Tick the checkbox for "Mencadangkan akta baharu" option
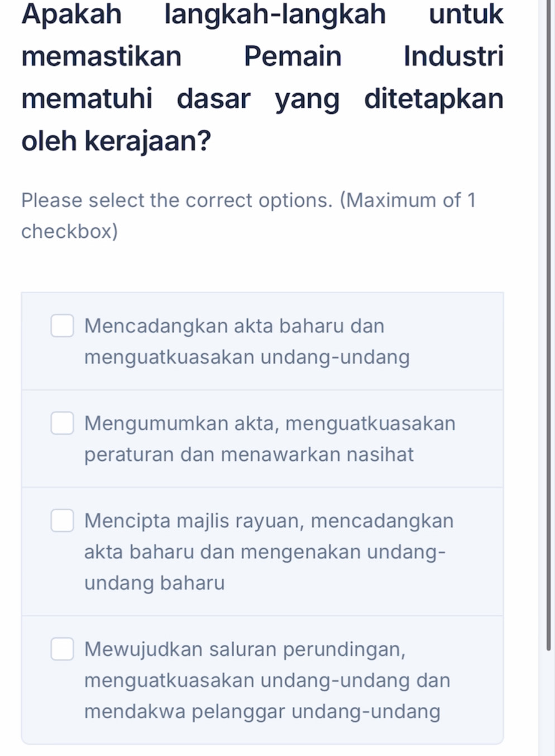Screen dimensions: 555x756 point(62,326)
